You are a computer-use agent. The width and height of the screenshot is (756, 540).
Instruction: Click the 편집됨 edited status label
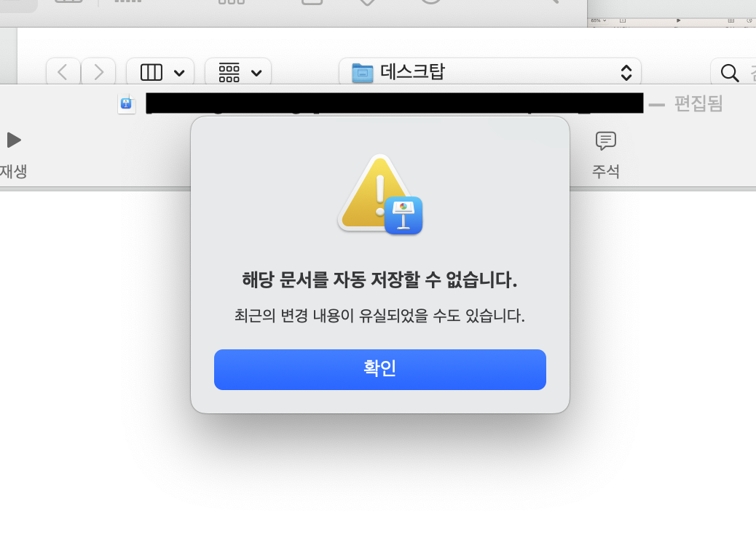point(698,103)
